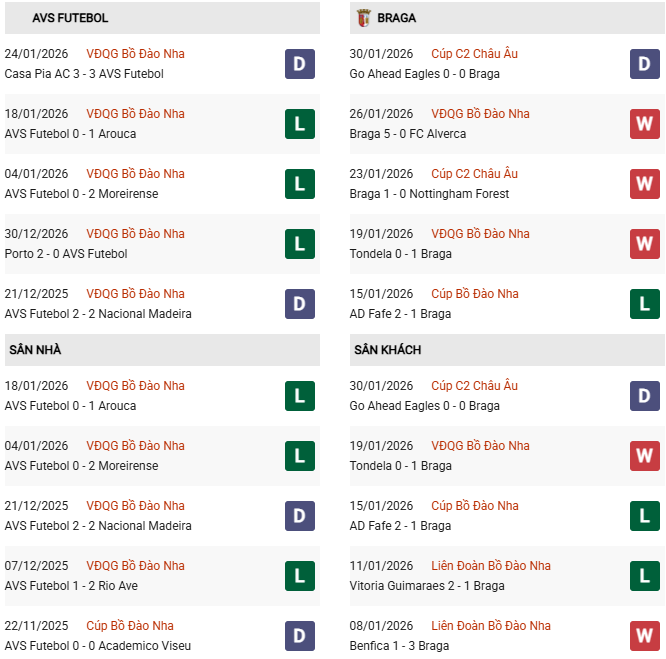
Task: Click the Braga 1-0 Nottingham Forest result
Action: click(x=429, y=194)
